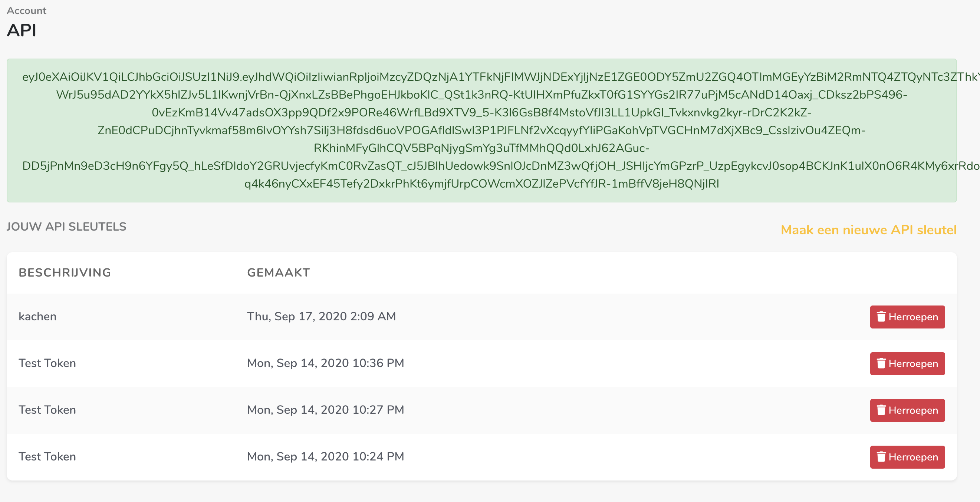The height and width of the screenshot is (502, 980).
Task: Create a new API key link
Action: pos(868,230)
